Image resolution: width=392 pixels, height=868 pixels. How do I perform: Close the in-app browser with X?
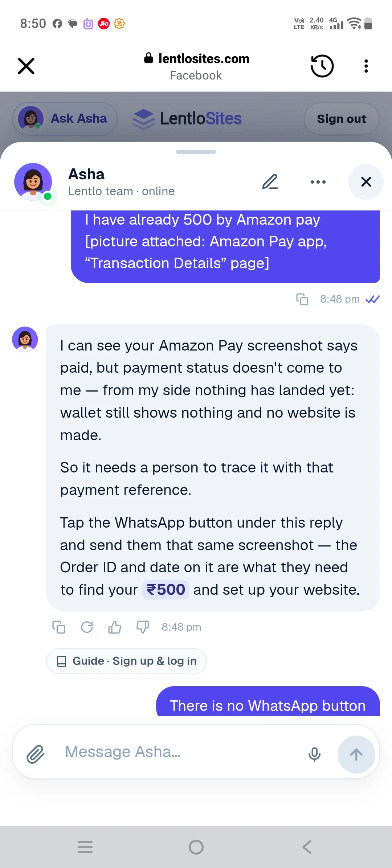click(x=26, y=66)
